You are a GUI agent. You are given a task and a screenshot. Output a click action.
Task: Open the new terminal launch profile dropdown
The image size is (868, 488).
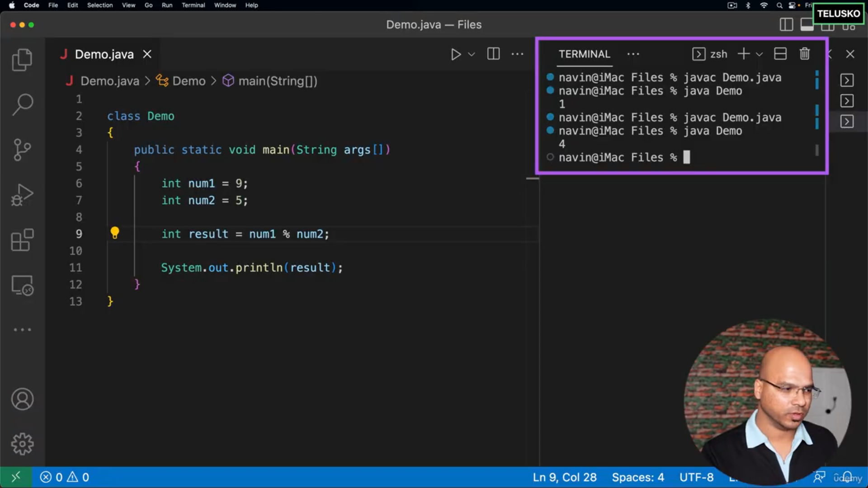759,54
